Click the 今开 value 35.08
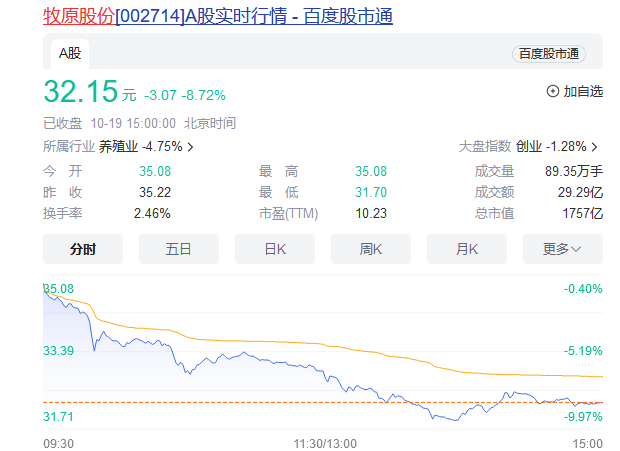 click(x=155, y=171)
